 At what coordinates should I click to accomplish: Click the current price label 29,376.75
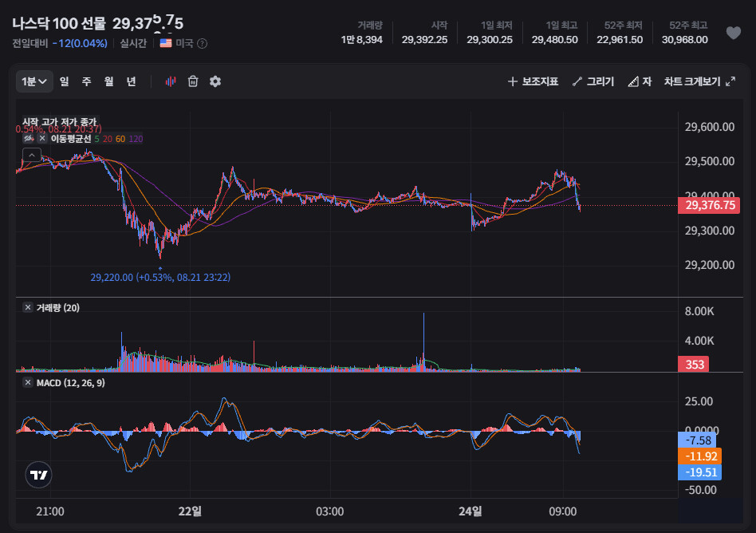click(x=709, y=206)
